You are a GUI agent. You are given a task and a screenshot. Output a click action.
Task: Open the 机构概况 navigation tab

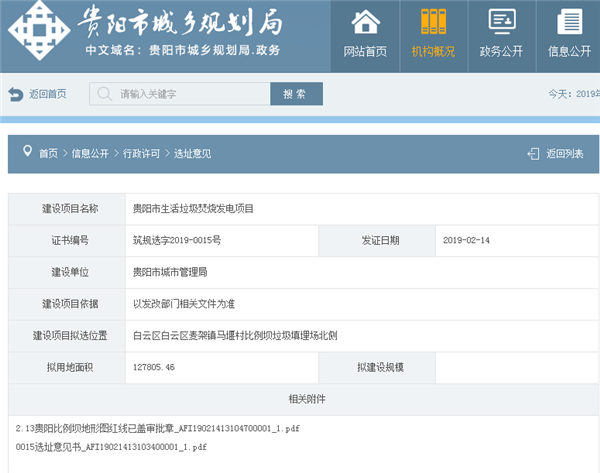click(433, 51)
